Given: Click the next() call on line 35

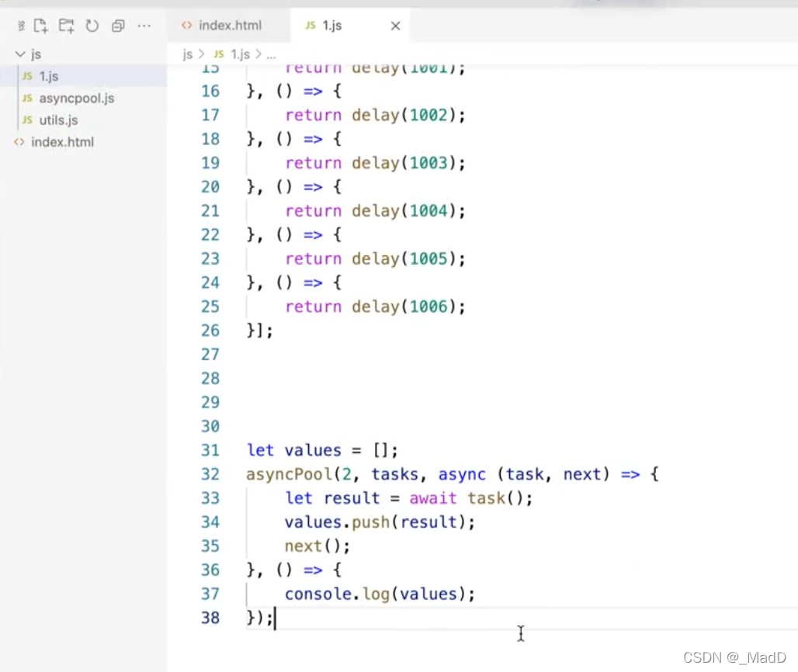Looking at the screenshot, I should pos(313,546).
